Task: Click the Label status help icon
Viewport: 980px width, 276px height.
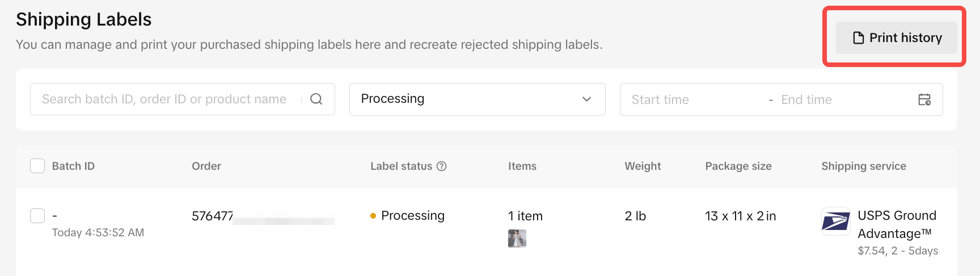Action: click(442, 166)
